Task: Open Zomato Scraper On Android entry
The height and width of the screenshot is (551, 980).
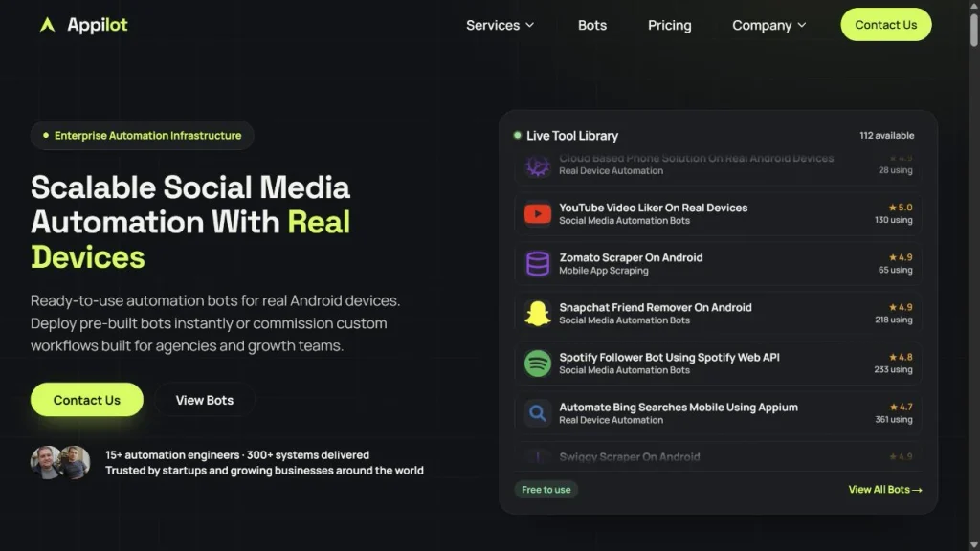Action: pyautogui.click(x=718, y=264)
